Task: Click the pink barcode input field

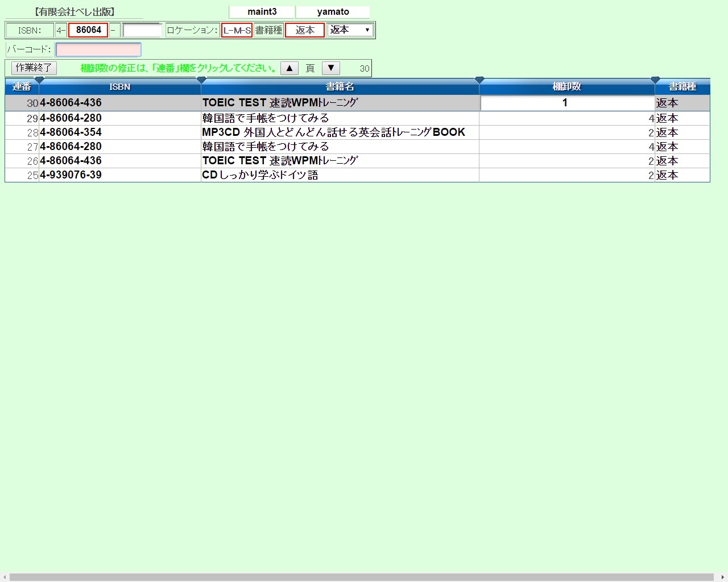Action: [98, 50]
